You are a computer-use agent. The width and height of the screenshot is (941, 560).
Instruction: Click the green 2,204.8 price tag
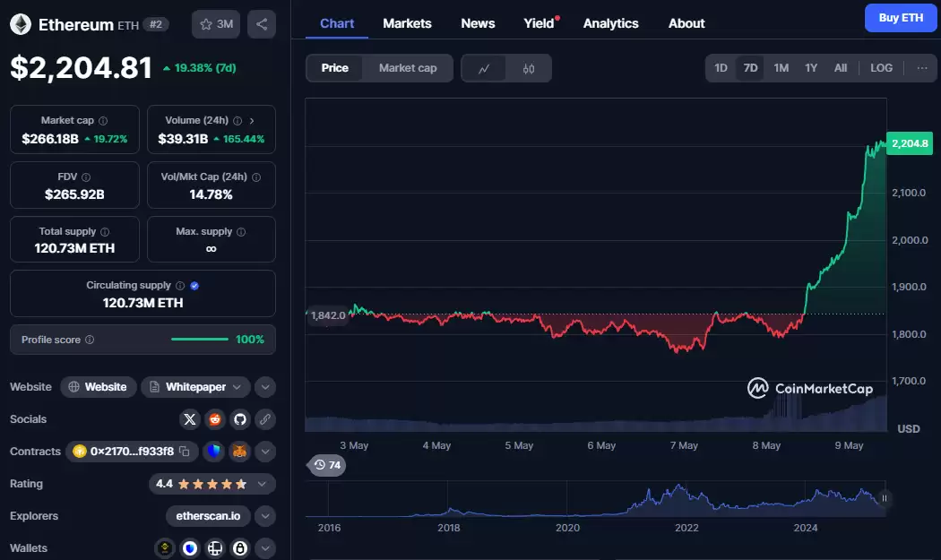click(910, 143)
